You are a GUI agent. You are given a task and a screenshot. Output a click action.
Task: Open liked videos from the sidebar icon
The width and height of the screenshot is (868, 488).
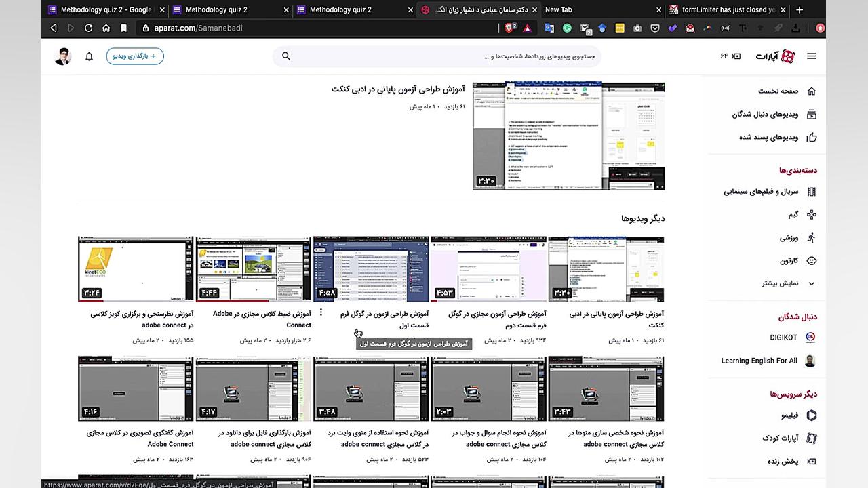point(811,138)
